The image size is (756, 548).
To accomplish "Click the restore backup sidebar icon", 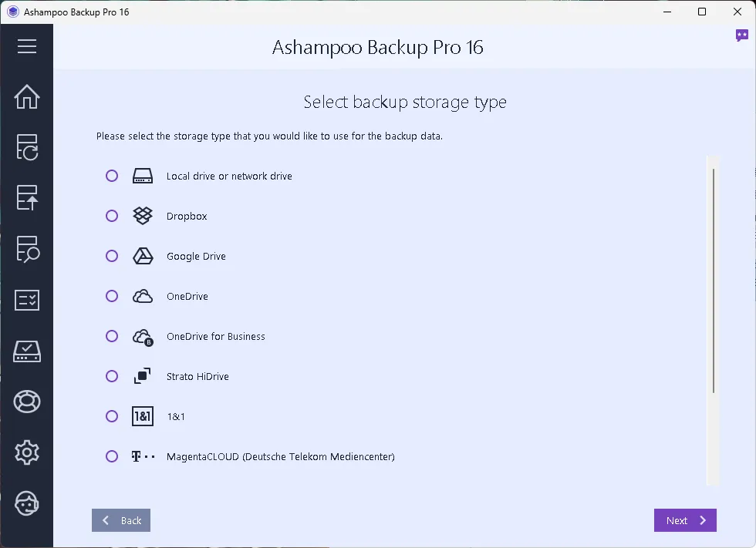I will point(27,197).
